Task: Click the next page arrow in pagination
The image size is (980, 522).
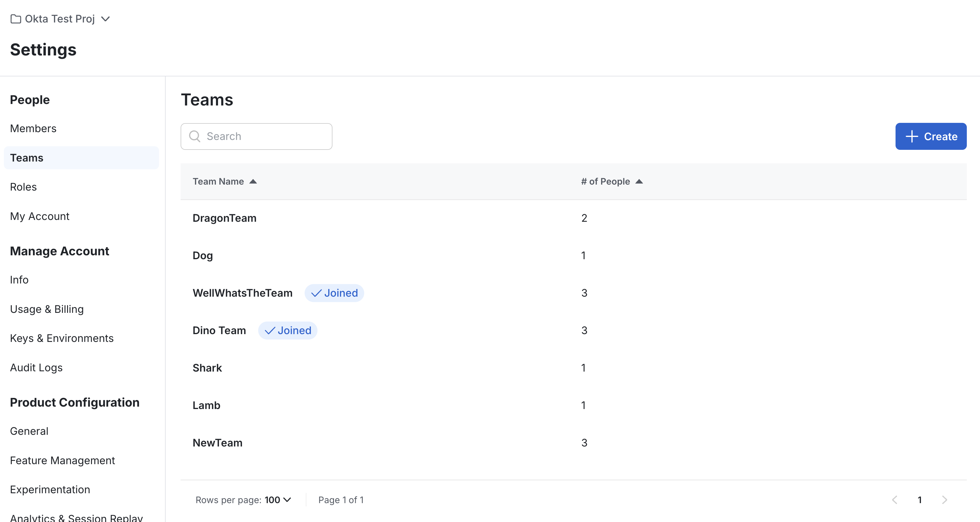Action: tap(945, 500)
